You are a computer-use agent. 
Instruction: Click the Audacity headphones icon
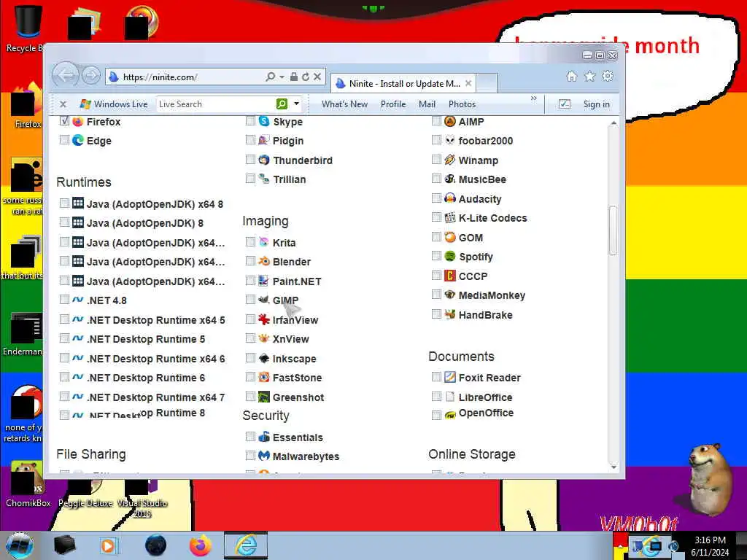pyautogui.click(x=449, y=198)
